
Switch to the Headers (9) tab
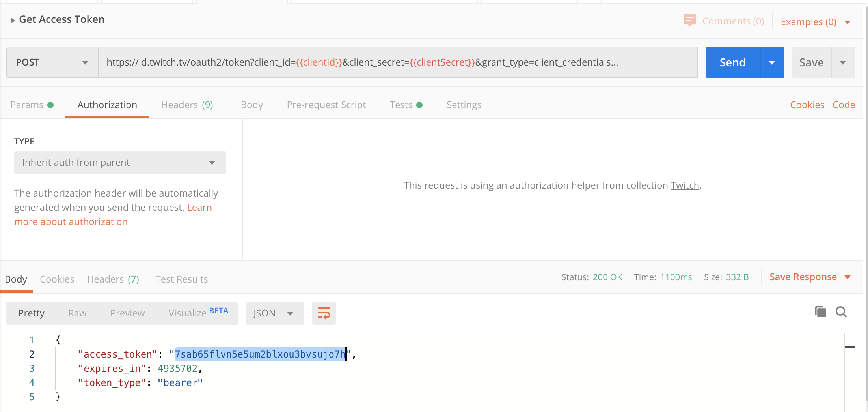point(187,105)
